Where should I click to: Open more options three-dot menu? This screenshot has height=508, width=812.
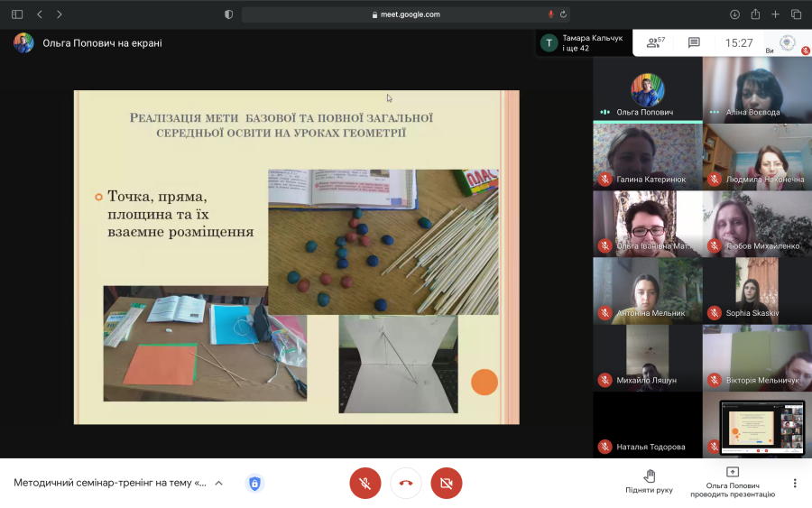coord(795,483)
